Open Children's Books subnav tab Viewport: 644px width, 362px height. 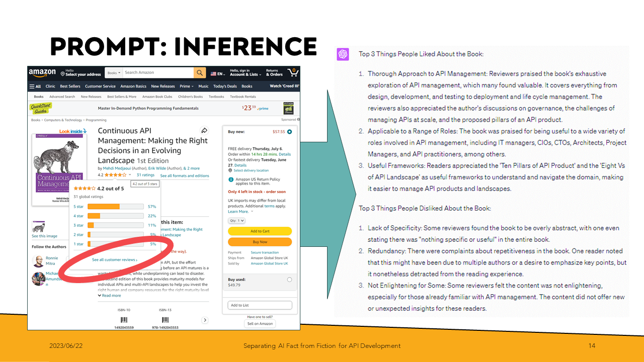coord(190,97)
